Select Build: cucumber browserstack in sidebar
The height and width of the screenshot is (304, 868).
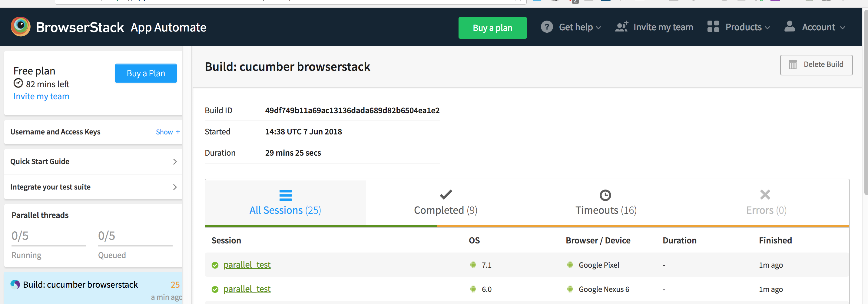coord(93,288)
